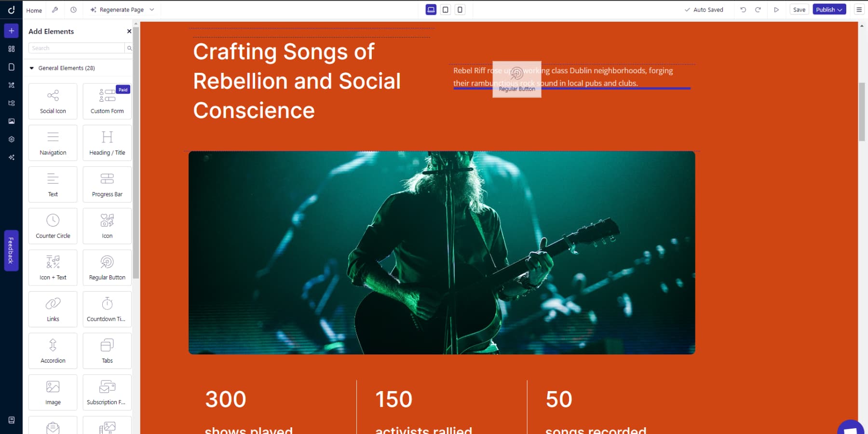Open the hamburger menu at top right

pos(859,9)
